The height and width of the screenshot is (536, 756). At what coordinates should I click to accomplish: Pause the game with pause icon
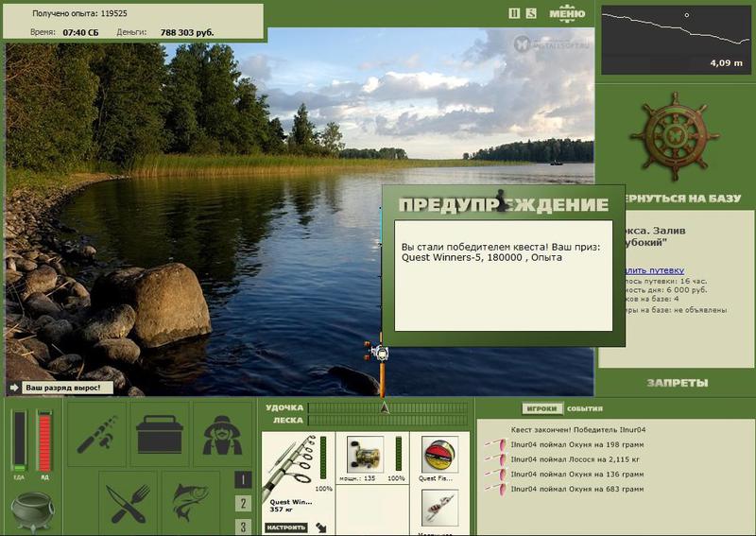[514, 13]
